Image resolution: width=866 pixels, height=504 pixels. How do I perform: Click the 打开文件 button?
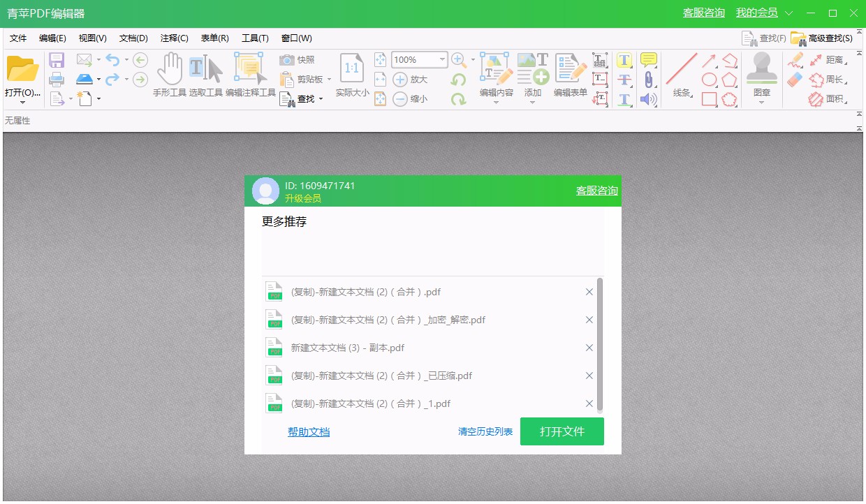pyautogui.click(x=562, y=431)
